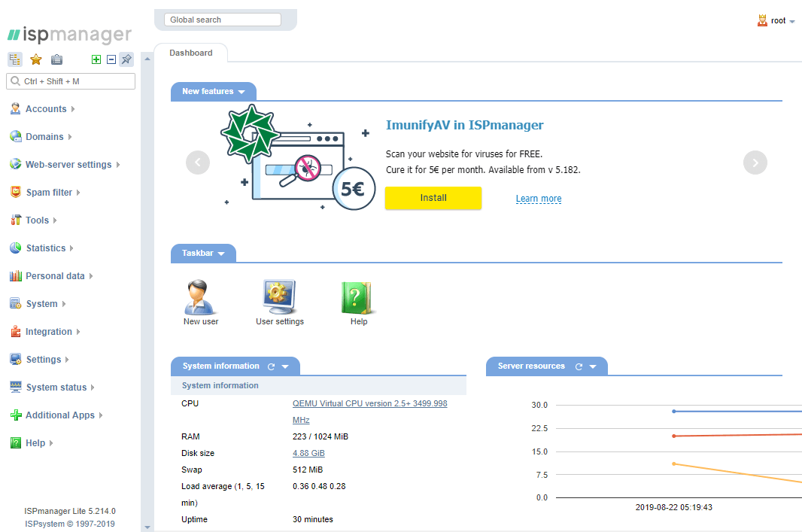This screenshot has width=802, height=532.
Task: Expand the Web-server settings section
Action: 118,165
